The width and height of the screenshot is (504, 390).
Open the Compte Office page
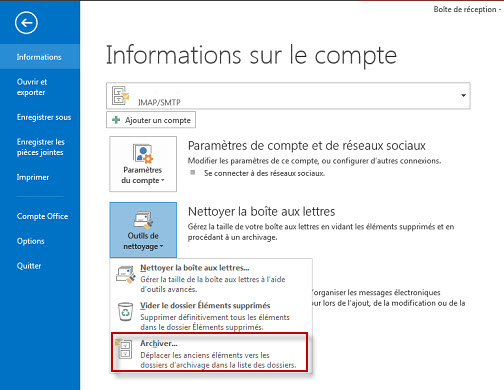(40, 216)
